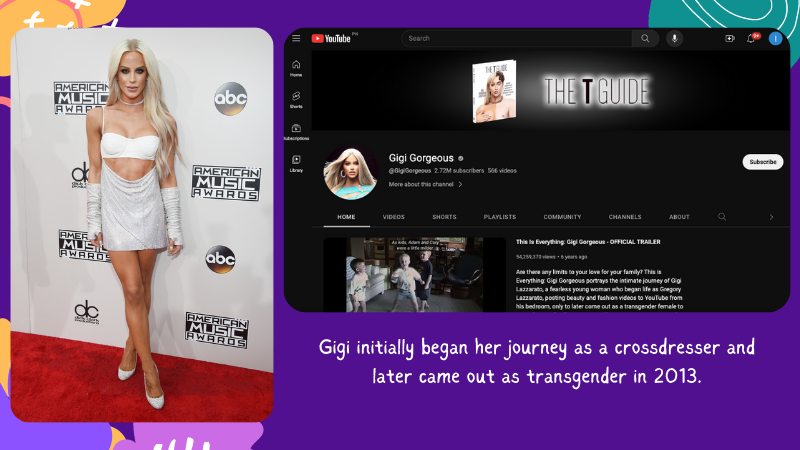Go to Home in sidebar
800x450 pixels.
[296, 67]
